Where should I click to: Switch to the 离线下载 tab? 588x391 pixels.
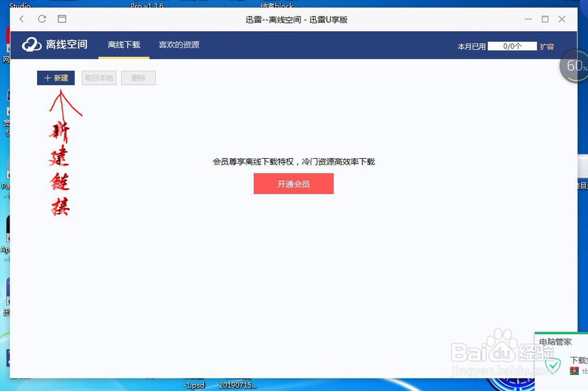click(123, 45)
